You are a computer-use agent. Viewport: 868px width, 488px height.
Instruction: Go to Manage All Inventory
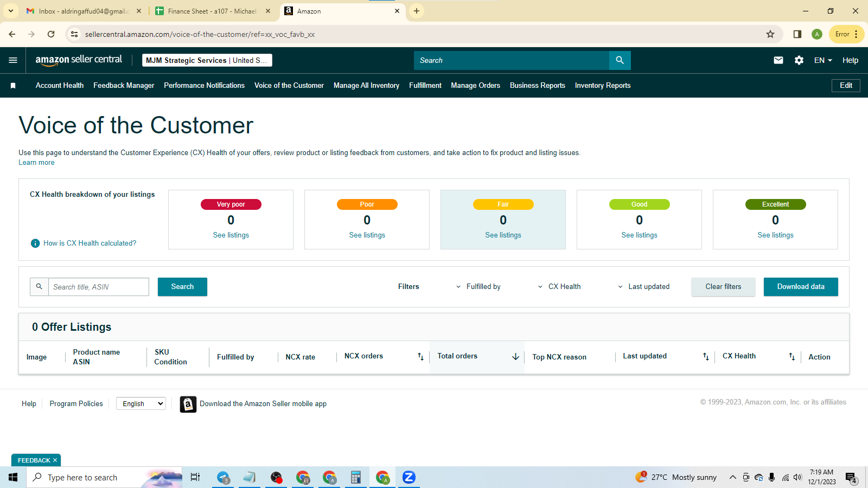(x=366, y=86)
